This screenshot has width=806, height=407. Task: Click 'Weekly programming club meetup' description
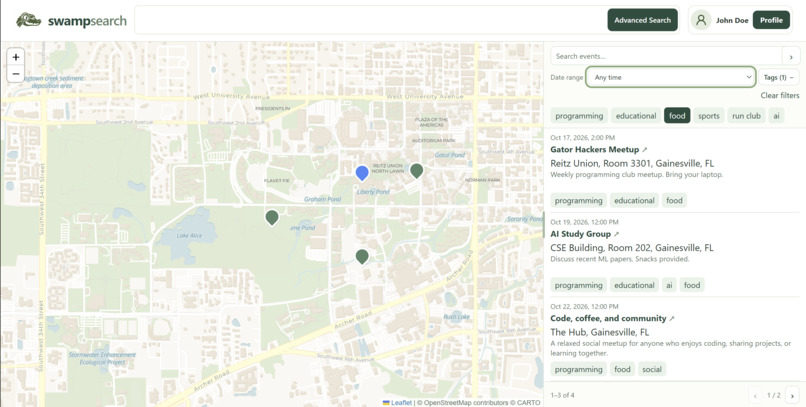636,175
